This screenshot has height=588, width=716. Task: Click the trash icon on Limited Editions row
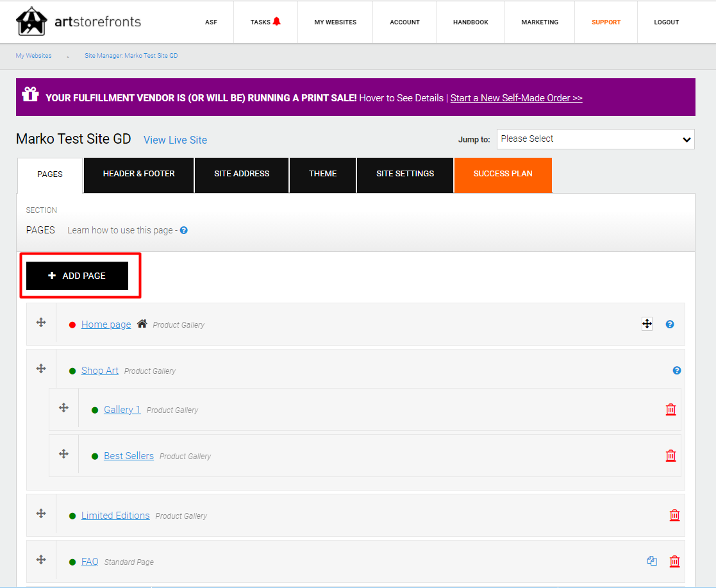coord(674,515)
